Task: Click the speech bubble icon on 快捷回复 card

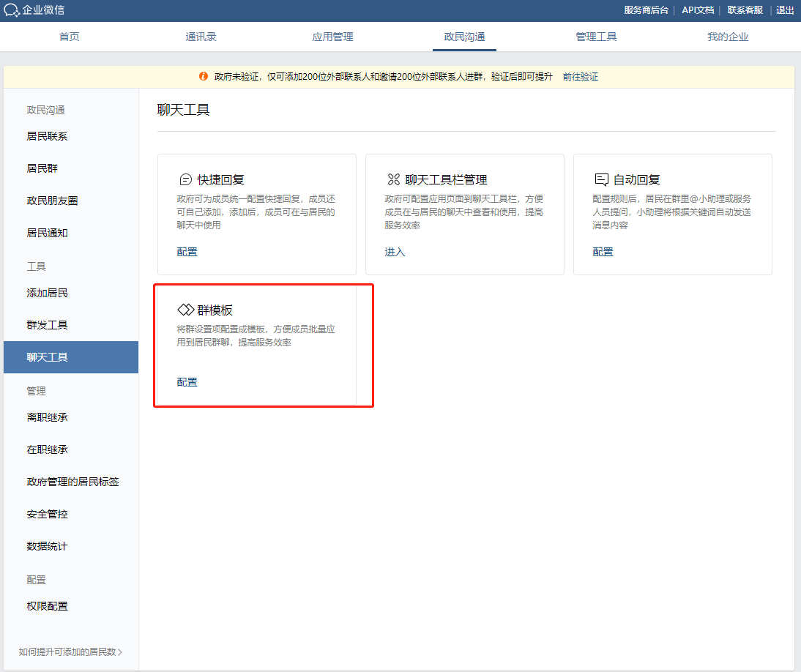Action: [185, 179]
